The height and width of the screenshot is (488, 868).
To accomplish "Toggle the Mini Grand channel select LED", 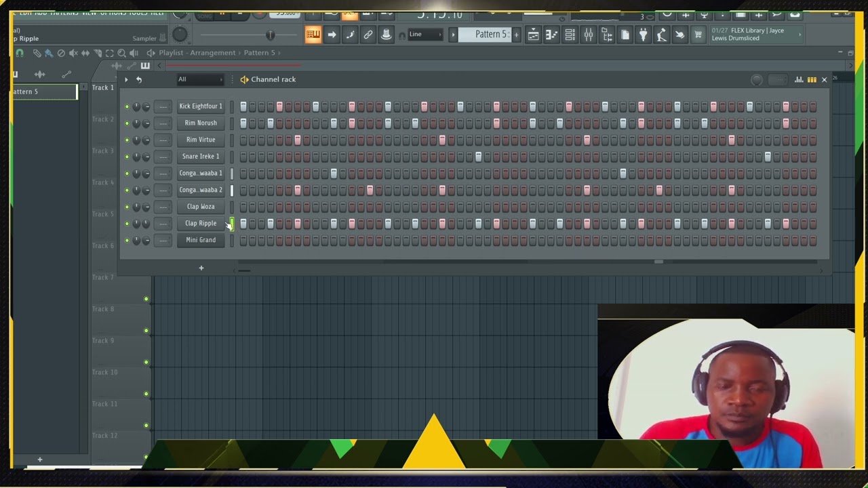I will click(231, 240).
